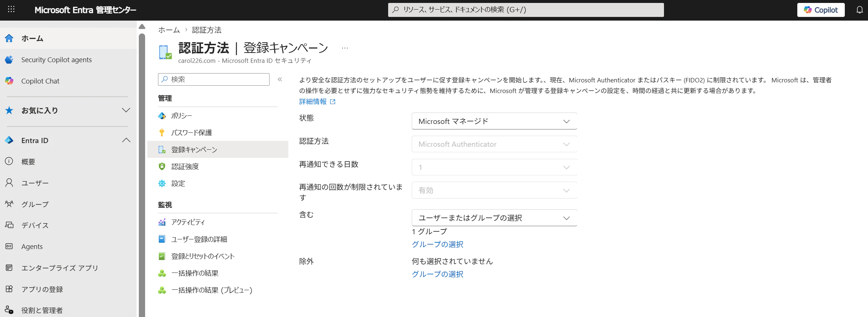Open the 含む ユーザーまたはグループの選択 dropdown

pos(494,218)
